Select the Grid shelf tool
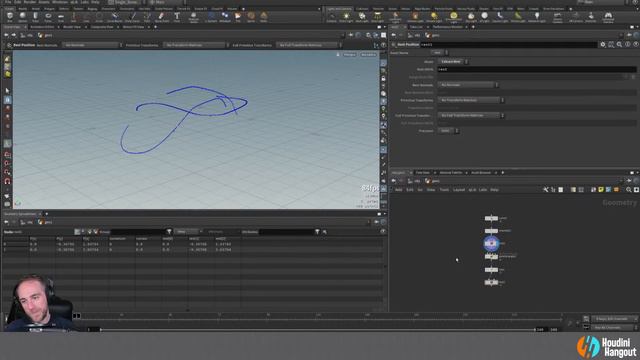 (x=61, y=17)
